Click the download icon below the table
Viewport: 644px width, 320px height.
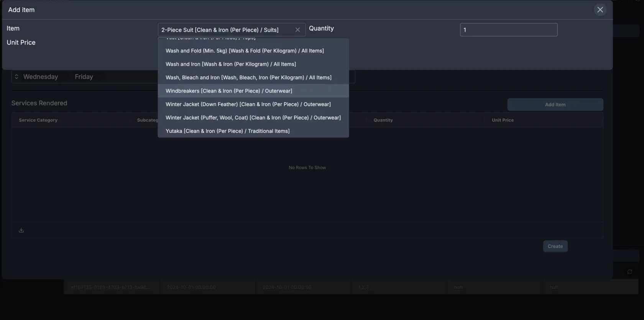click(x=21, y=230)
